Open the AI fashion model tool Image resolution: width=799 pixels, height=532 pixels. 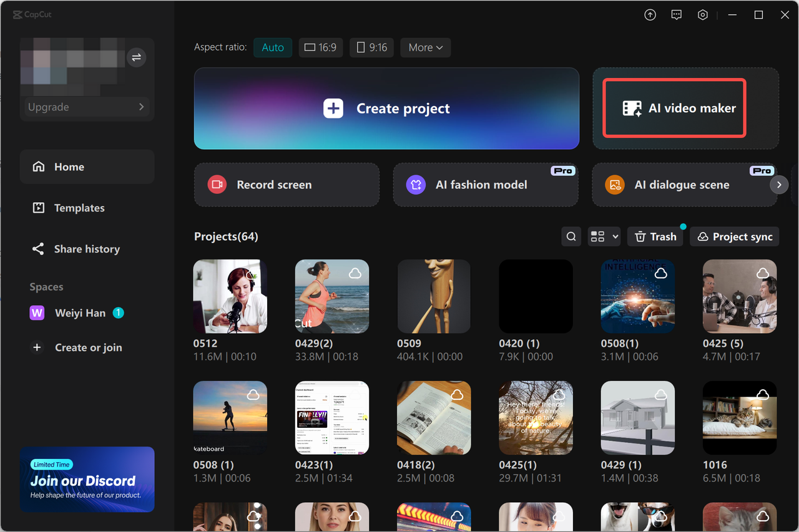pyautogui.click(x=485, y=185)
